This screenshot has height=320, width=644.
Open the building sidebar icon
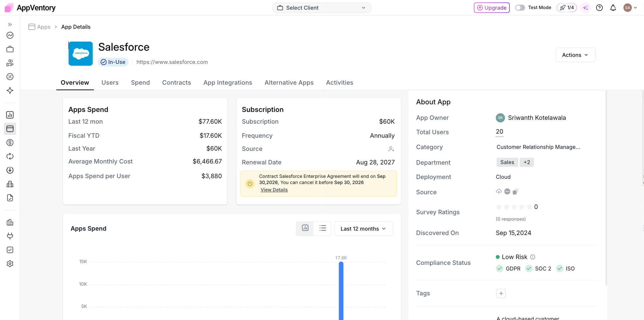[10, 184]
